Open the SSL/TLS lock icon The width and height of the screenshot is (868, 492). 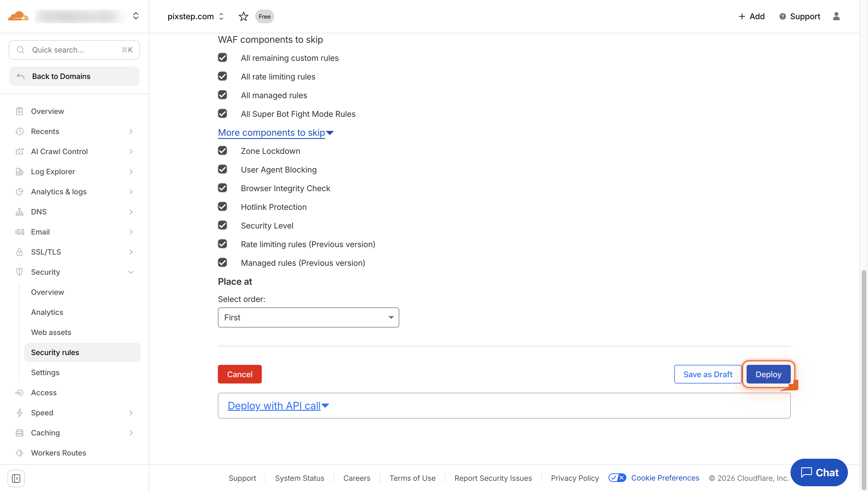20,252
